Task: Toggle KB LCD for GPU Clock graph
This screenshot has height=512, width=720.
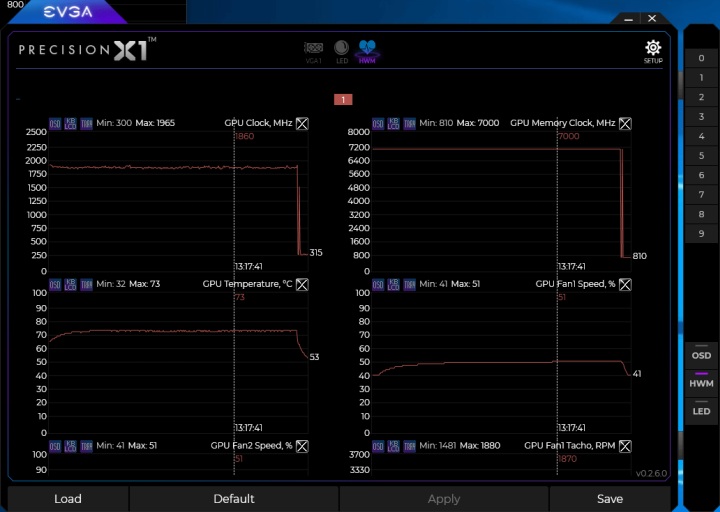Action: tap(70, 124)
